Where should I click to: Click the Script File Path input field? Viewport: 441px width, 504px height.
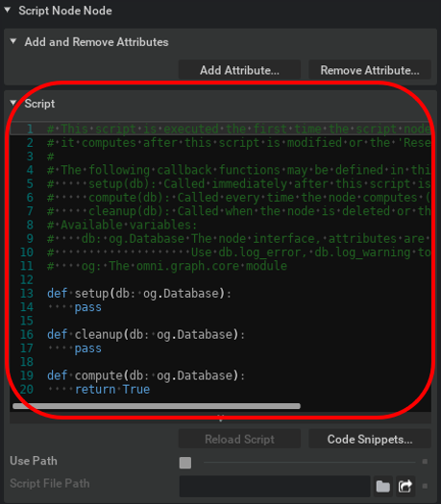click(275, 487)
